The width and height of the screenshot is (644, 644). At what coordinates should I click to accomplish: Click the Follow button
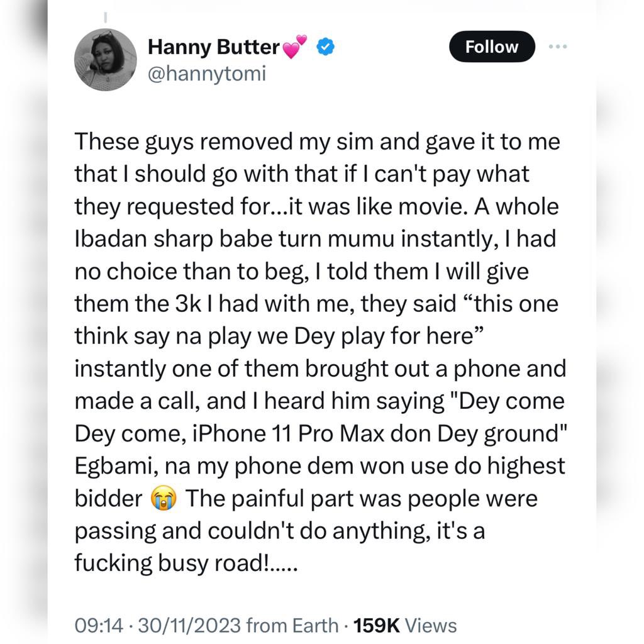tap(492, 47)
